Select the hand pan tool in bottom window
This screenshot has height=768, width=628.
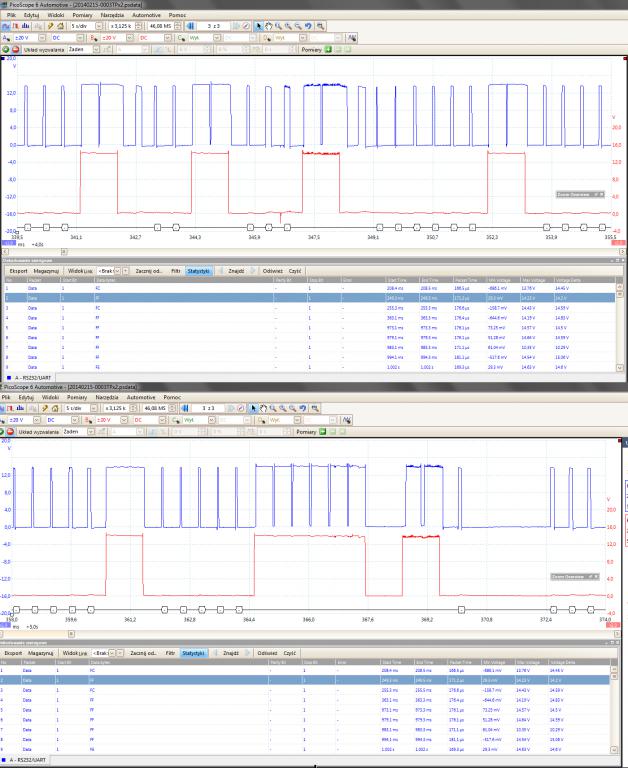click(x=263, y=408)
